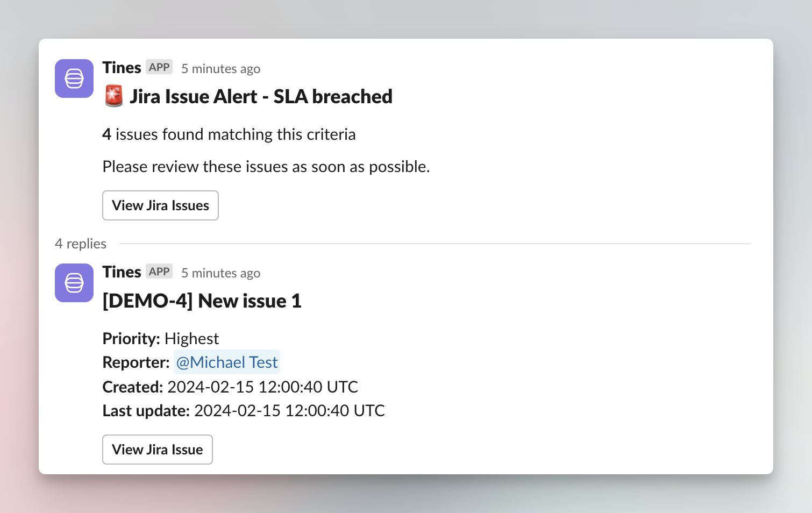
Task: Open the @Michael Test mention
Action: (227, 362)
